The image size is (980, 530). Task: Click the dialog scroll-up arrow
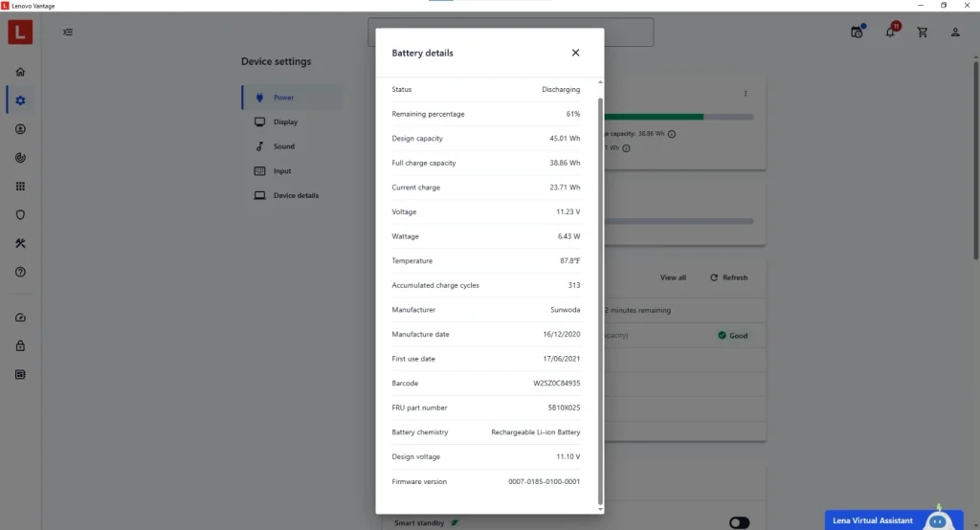pyautogui.click(x=600, y=82)
